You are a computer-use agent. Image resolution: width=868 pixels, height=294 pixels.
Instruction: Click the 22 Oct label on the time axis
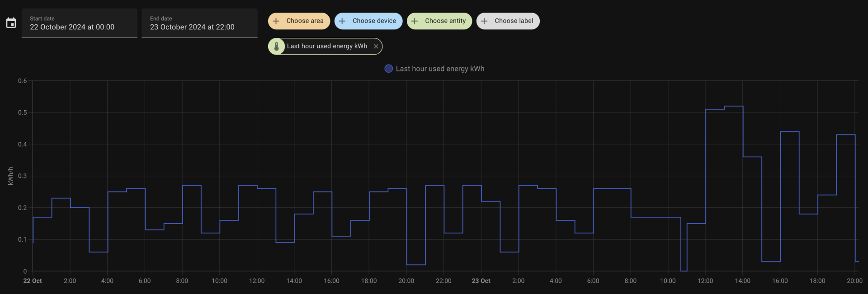33,281
